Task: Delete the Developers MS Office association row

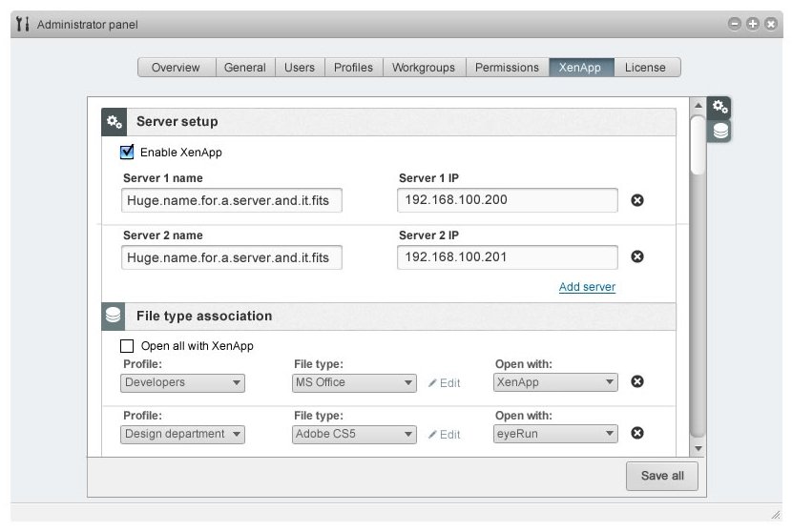Action: (637, 381)
